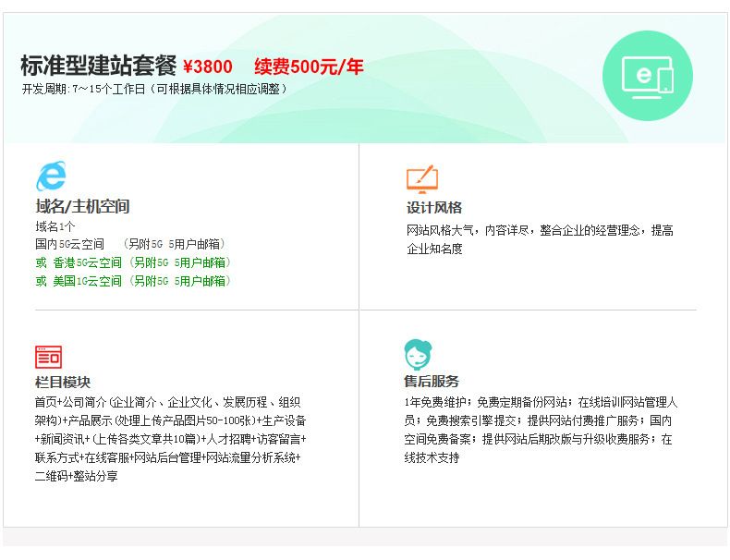730x560 pixels.
Task: Open the 栏目模块 heading
Action: tap(63, 382)
